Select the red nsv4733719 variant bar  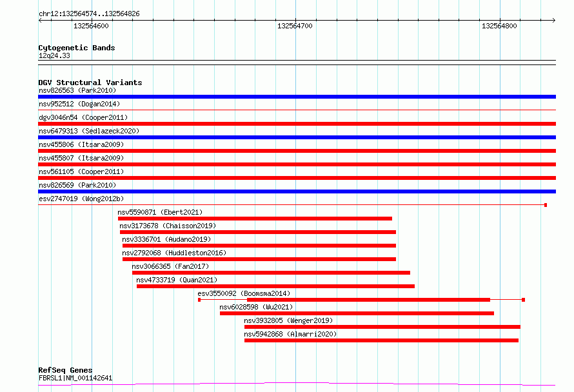coord(275,286)
